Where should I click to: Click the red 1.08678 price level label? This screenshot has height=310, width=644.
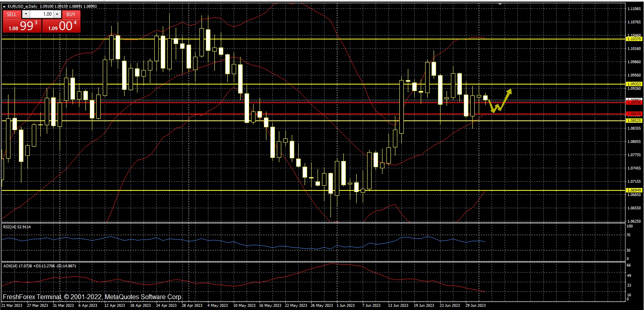click(x=634, y=114)
